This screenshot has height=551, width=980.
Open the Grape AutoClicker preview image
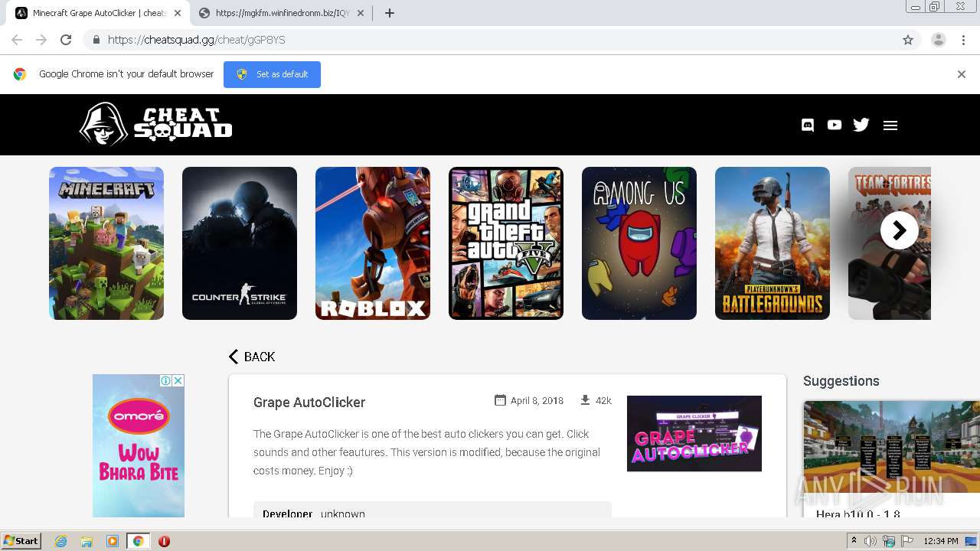694,433
